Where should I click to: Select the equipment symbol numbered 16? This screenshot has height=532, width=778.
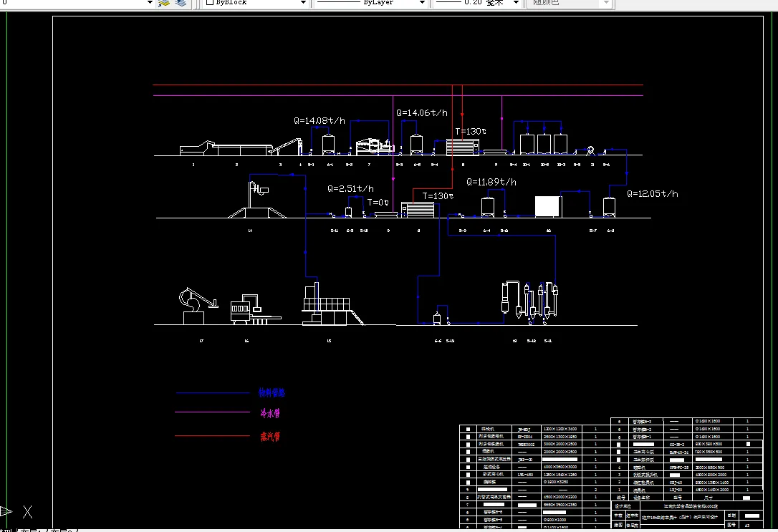coord(256,310)
